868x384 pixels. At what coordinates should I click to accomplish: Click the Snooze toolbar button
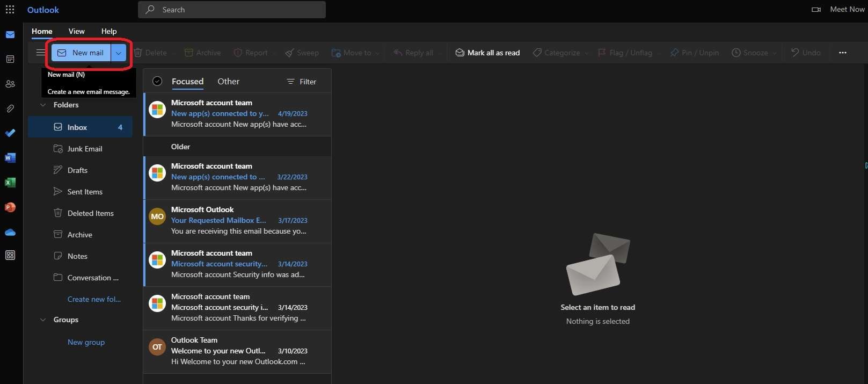(x=750, y=53)
